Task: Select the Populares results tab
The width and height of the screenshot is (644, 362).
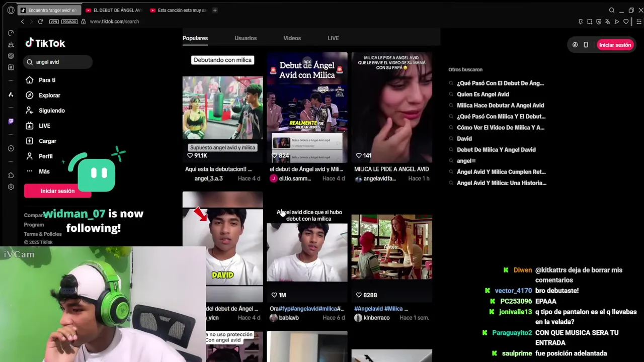Action: [195, 38]
